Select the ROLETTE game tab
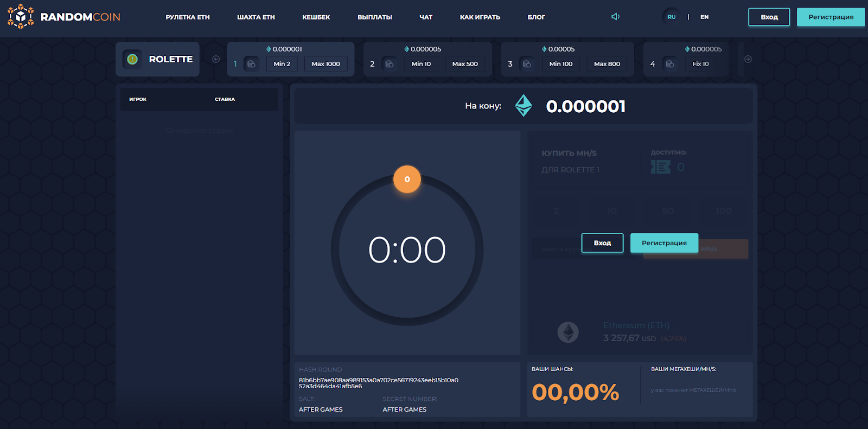Image resolution: width=868 pixels, height=429 pixels. click(157, 59)
